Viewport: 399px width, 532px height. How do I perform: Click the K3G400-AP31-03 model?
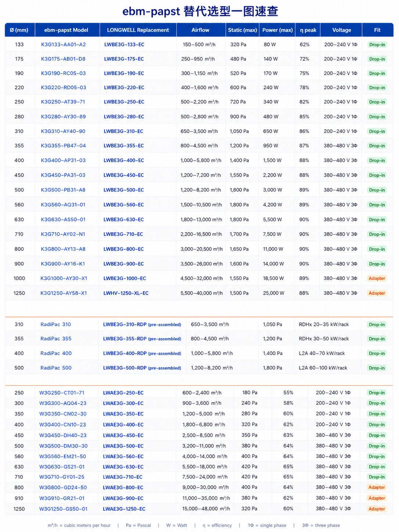coord(63,161)
